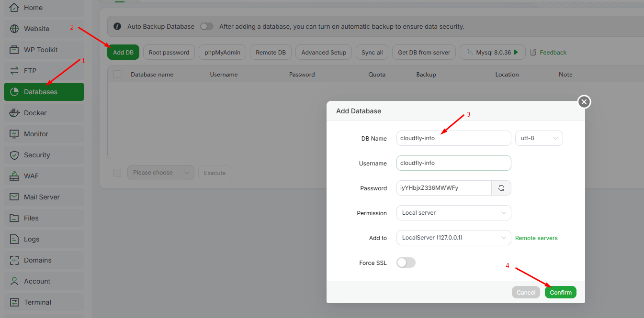Click the WAF firewall icon in sidebar
644x318 pixels.
click(x=14, y=176)
